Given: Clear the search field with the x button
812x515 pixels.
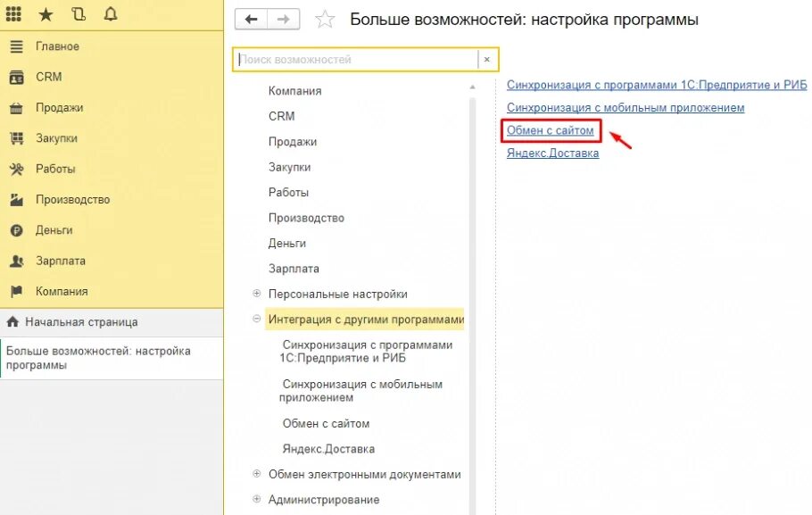Looking at the screenshot, I should 487,60.
